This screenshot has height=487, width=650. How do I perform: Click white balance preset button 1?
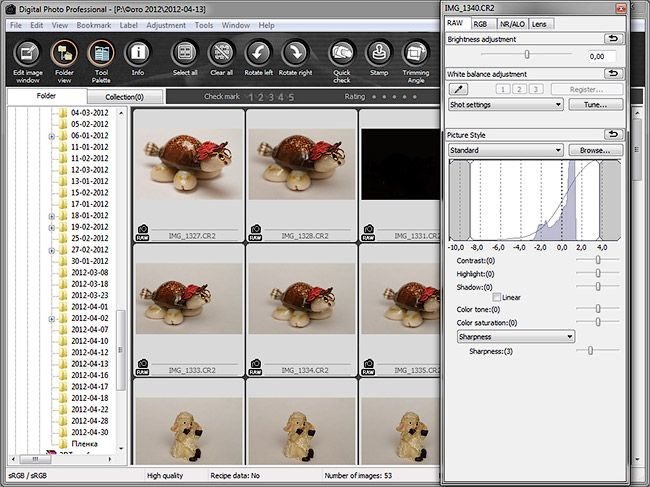tap(503, 89)
